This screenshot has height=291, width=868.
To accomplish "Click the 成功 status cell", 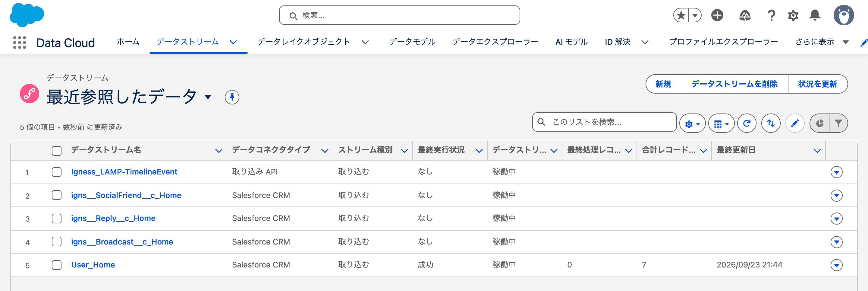I will coord(425,265).
